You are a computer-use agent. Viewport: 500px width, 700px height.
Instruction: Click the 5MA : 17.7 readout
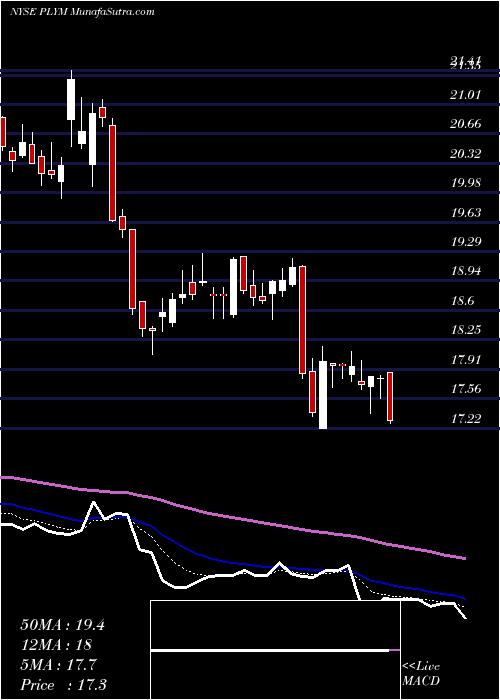pyautogui.click(x=58, y=665)
